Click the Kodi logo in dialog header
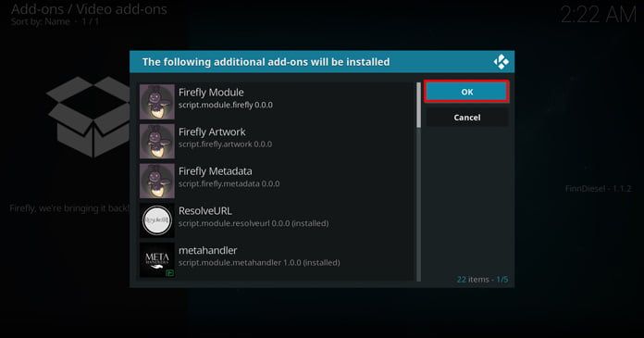Viewport: 644px width, 338px height. 502,62
